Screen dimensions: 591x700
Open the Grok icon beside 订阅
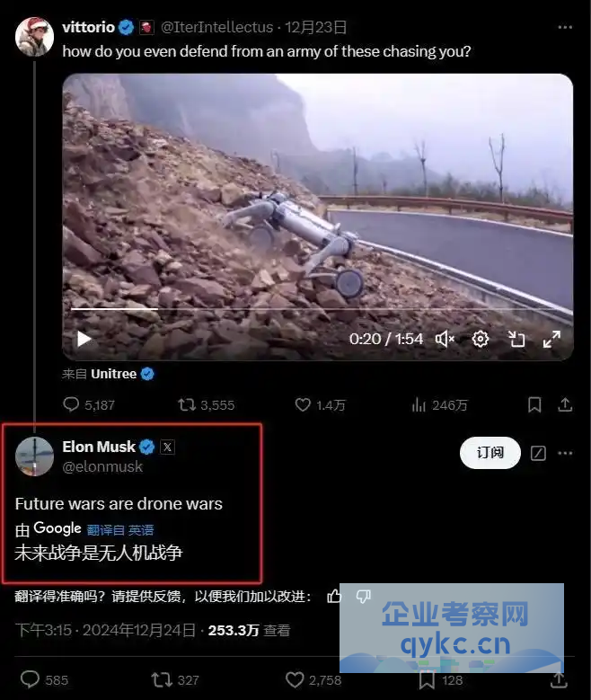(538, 453)
